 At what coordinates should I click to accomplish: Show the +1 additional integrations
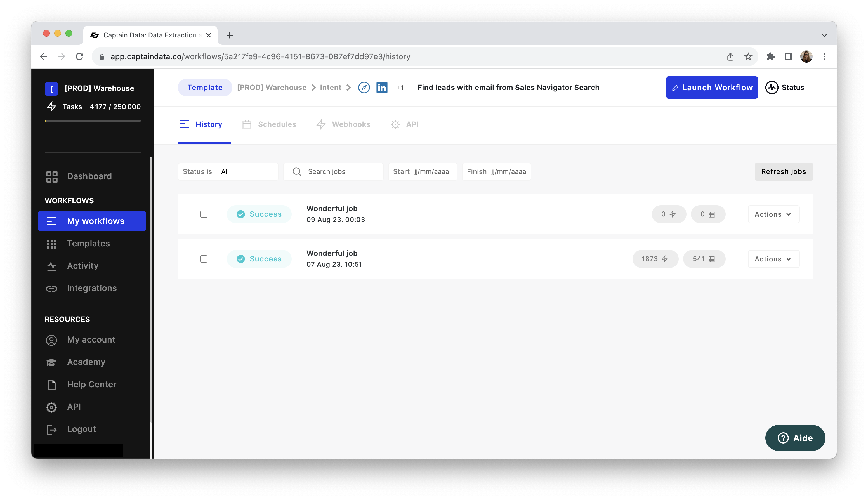(x=399, y=88)
